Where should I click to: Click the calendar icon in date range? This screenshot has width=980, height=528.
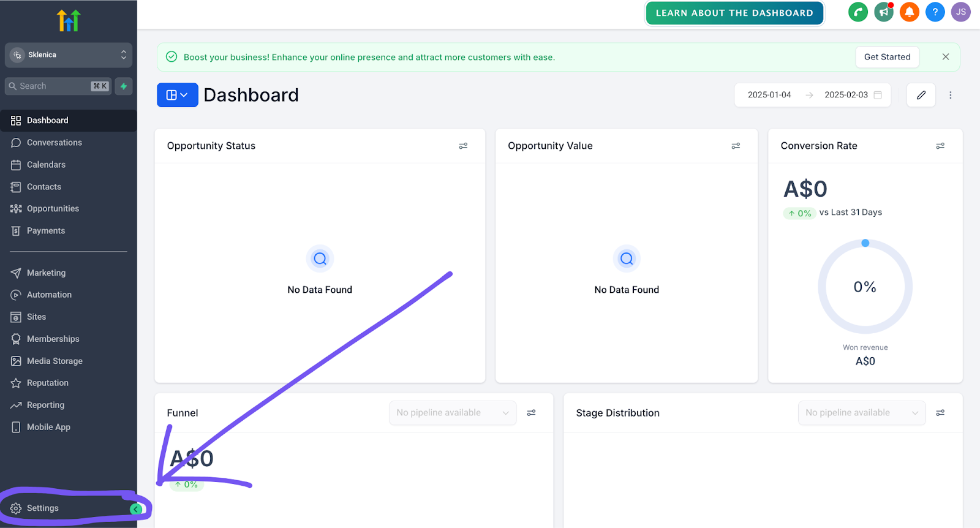(x=878, y=95)
